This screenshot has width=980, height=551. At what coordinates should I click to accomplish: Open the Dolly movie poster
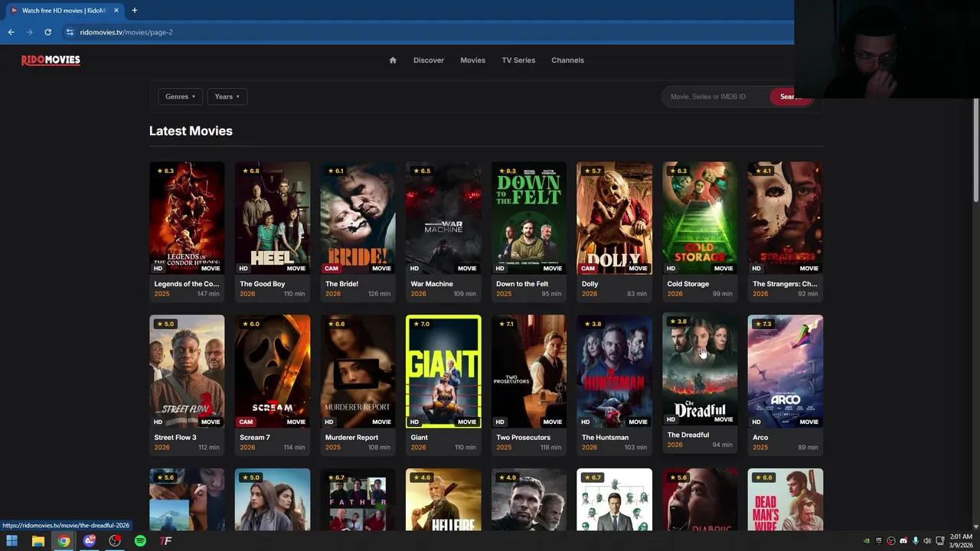coord(615,218)
